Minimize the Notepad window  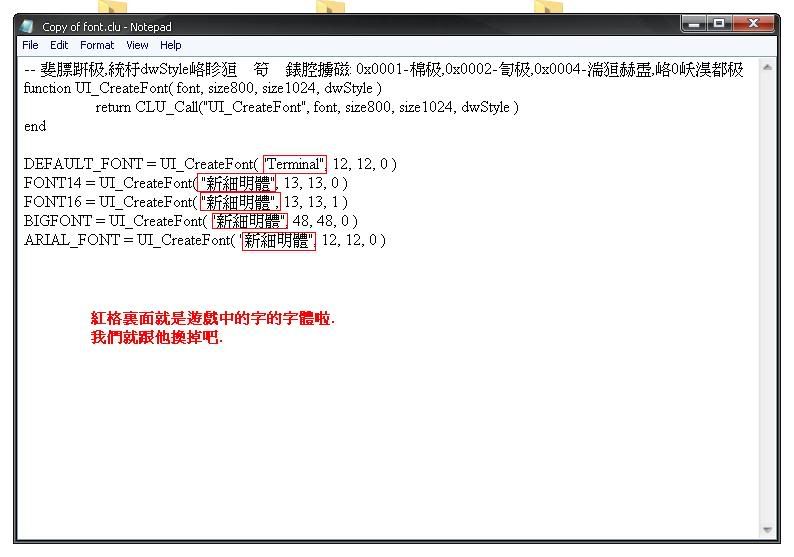point(694,23)
